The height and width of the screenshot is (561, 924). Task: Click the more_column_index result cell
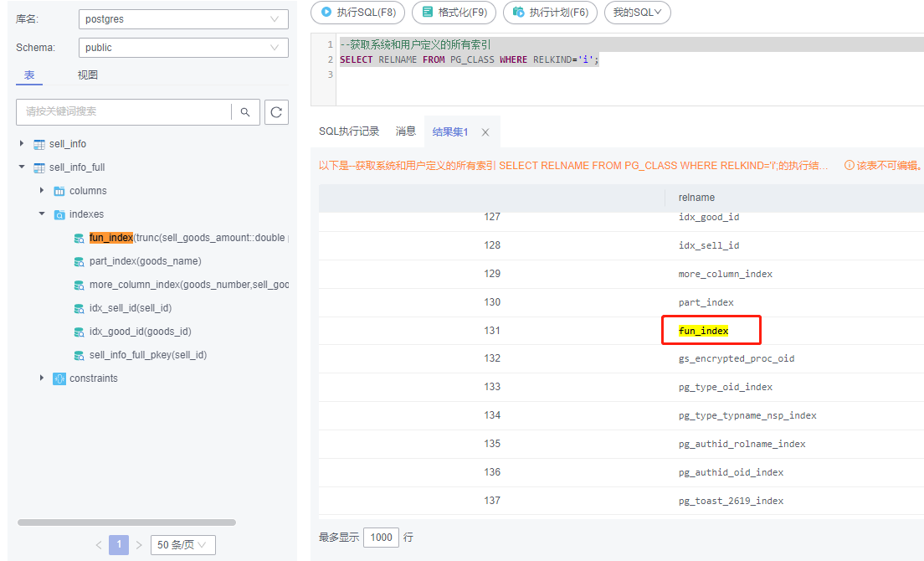(726, 274)
